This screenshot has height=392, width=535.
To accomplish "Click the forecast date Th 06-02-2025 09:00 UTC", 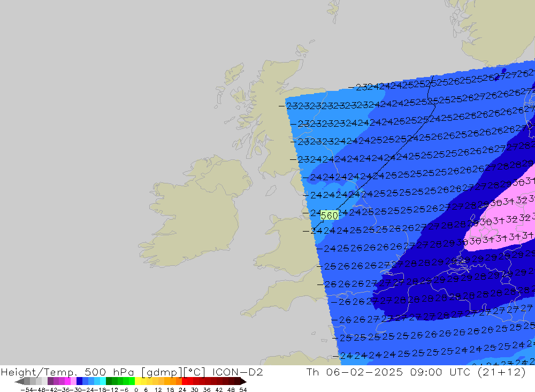I will [x=388, y=372].
